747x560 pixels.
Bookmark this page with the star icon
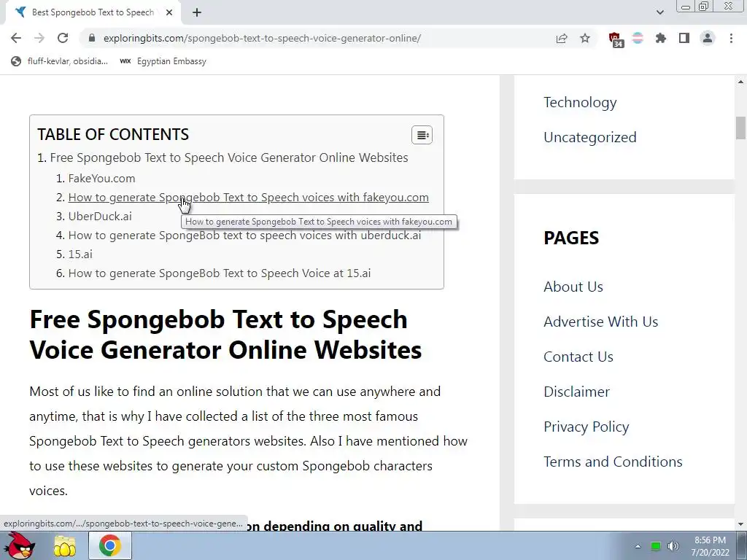tap(585, 38)
